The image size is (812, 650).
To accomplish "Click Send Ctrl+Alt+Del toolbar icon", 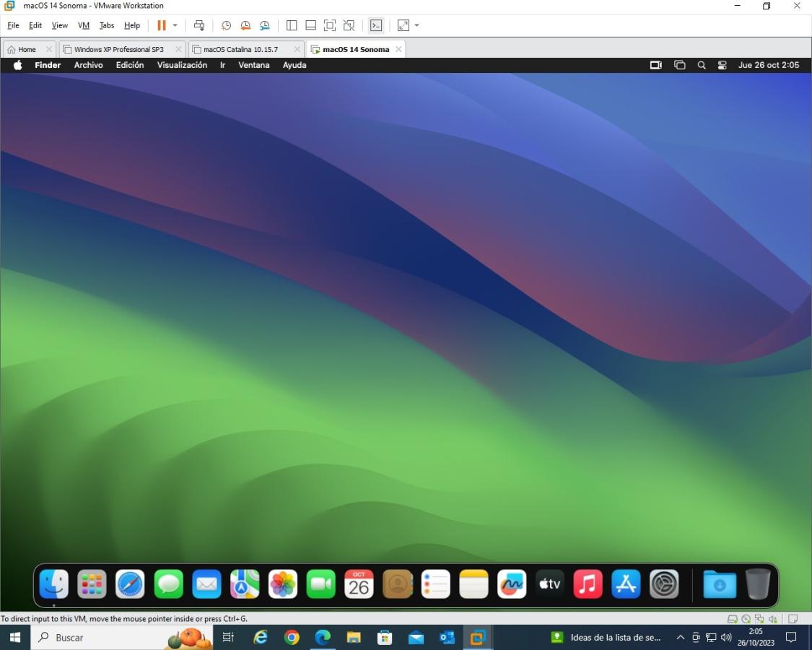I will [199, 25].
